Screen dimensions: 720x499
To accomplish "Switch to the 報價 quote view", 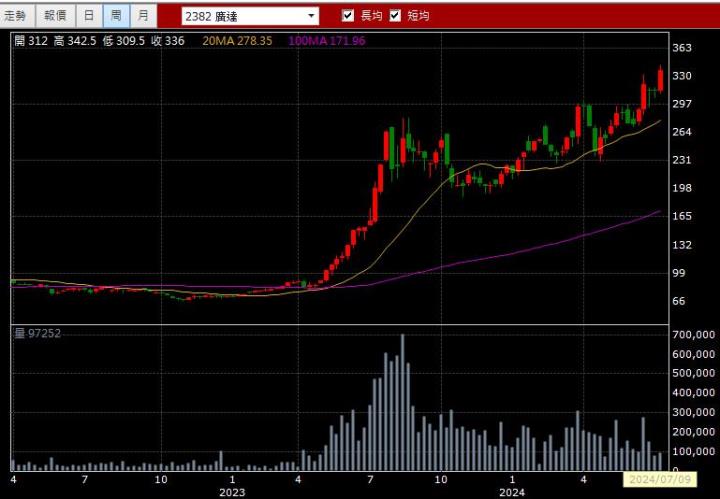I will click(x=55, y=16).
